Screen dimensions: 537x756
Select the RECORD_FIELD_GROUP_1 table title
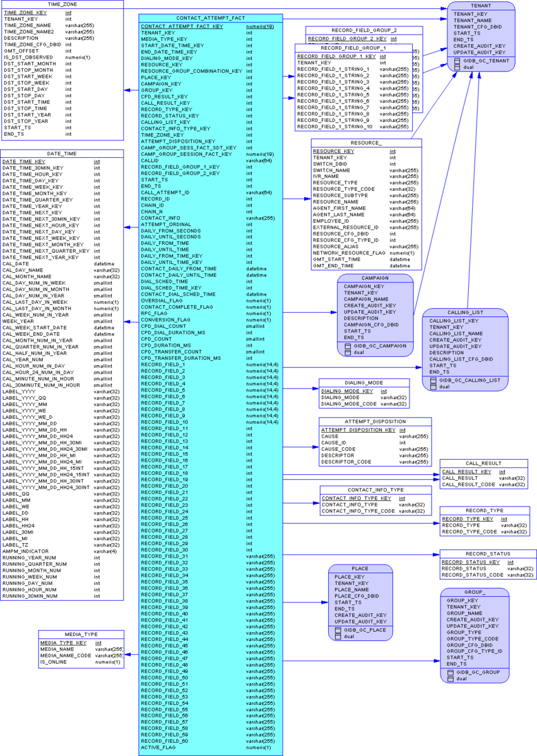tap(353, 48)
